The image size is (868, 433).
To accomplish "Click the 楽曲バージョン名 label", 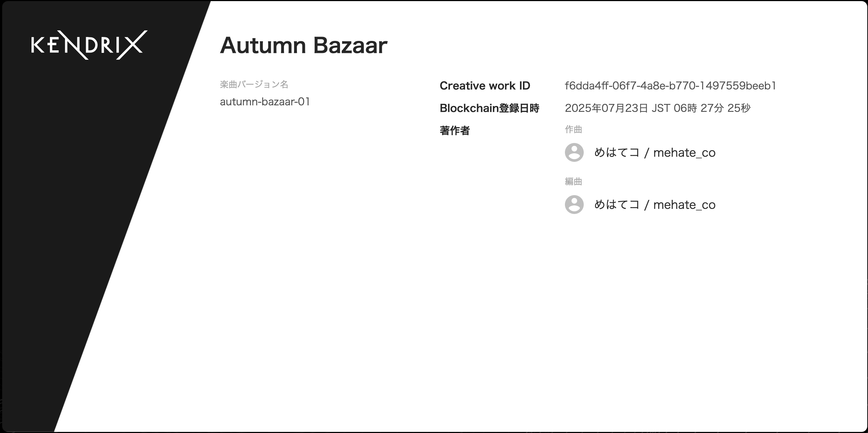I will point(254,84).
